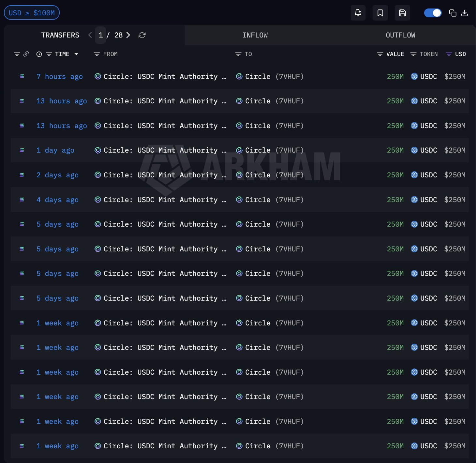476x463 pixels.
Task: Open the TOKEN column filter
Action: [x=413, y=54]
